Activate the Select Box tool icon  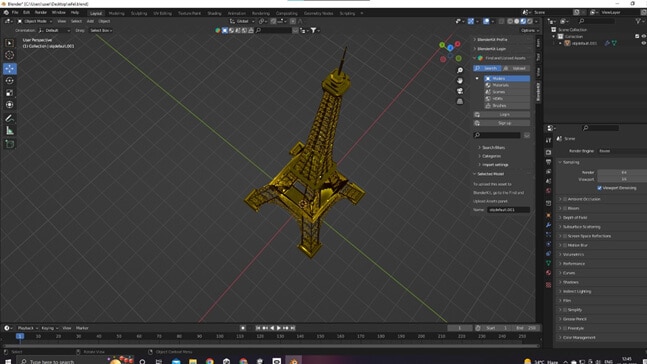point(9,43)
